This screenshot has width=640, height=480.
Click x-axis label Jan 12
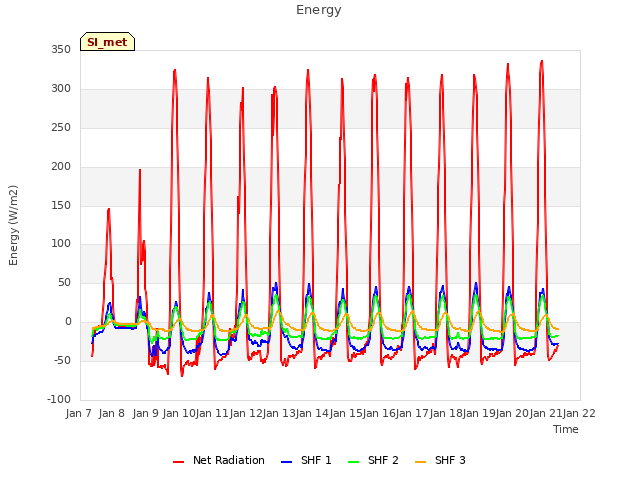[x=246, y=413]
